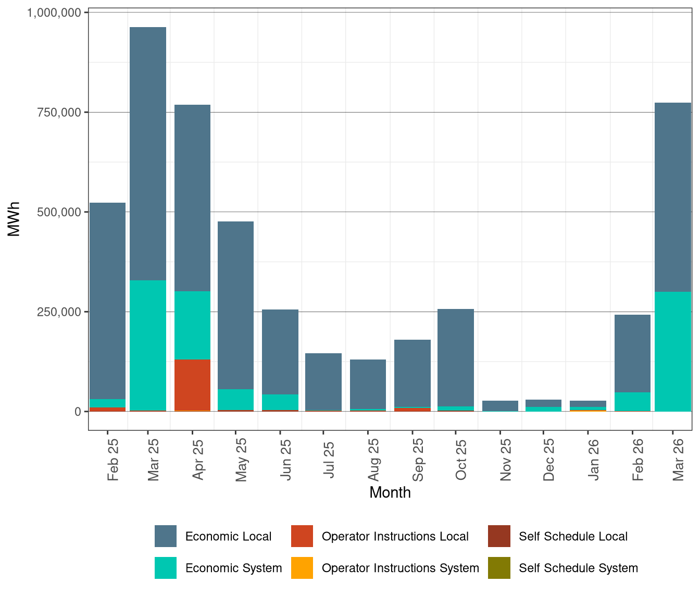The image size is (700, 595).
Task: Click Apr 25 Economic Local bar segment
Action: click(x=192, y=198)
